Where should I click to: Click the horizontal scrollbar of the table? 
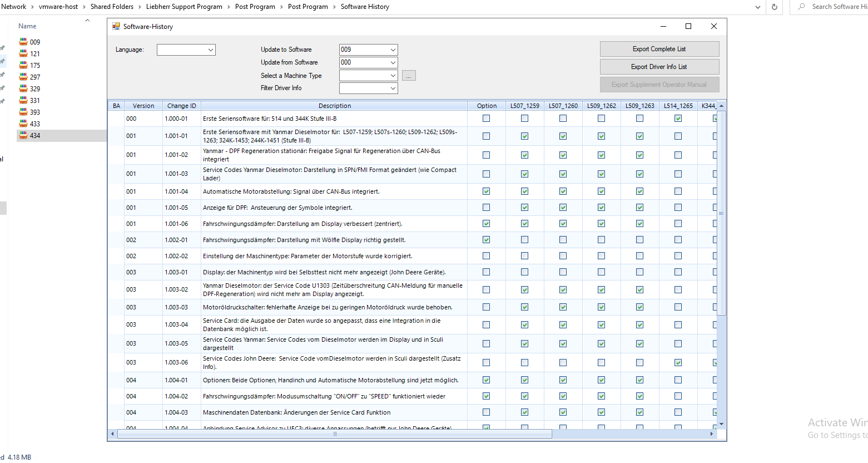335,434
